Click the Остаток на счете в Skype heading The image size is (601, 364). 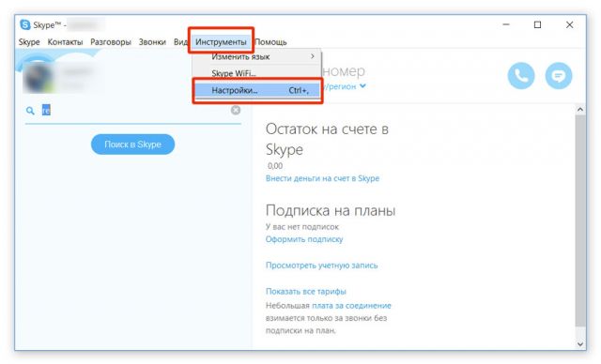click(327, 139)
